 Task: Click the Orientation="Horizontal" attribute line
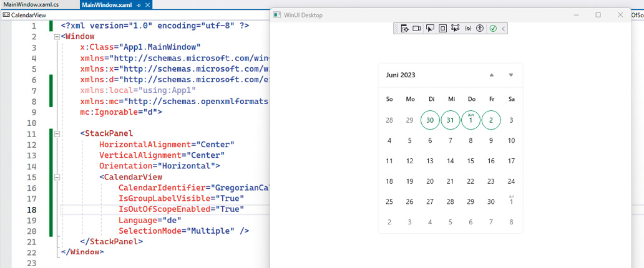pyautogui.click(x=159, y=166)
